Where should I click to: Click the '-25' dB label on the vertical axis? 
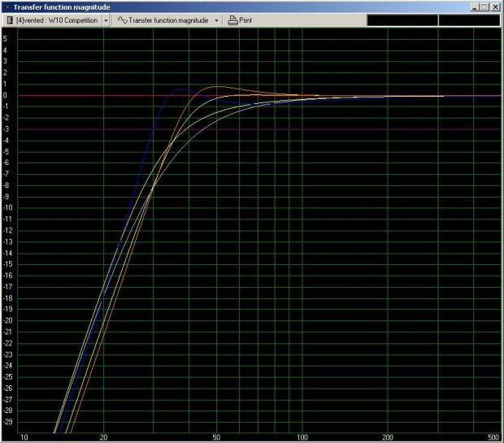click(7, 376)
